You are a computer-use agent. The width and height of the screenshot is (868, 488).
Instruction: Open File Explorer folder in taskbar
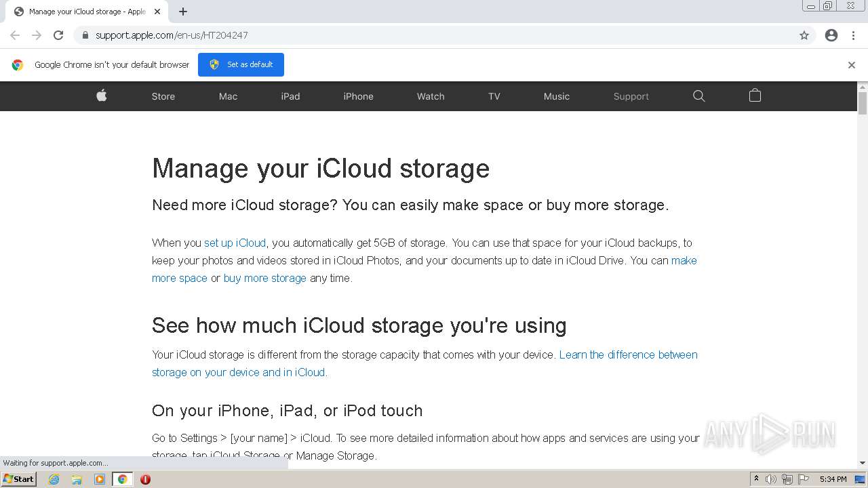[x=77, y=479]
